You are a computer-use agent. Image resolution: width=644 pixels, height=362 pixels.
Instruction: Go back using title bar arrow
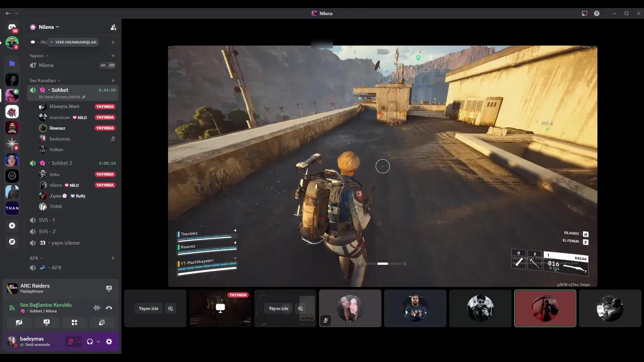tap(8, 14)
